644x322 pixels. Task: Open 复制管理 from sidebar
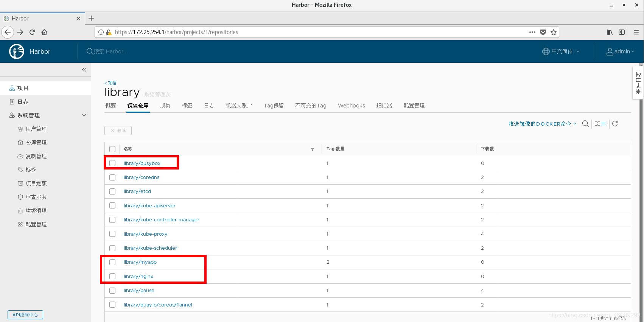tap(36, 156)
